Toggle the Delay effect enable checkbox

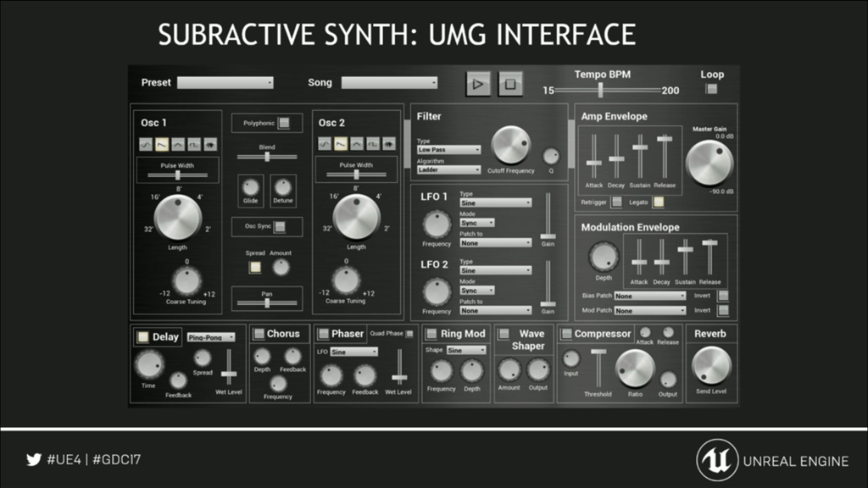(142, 337)
